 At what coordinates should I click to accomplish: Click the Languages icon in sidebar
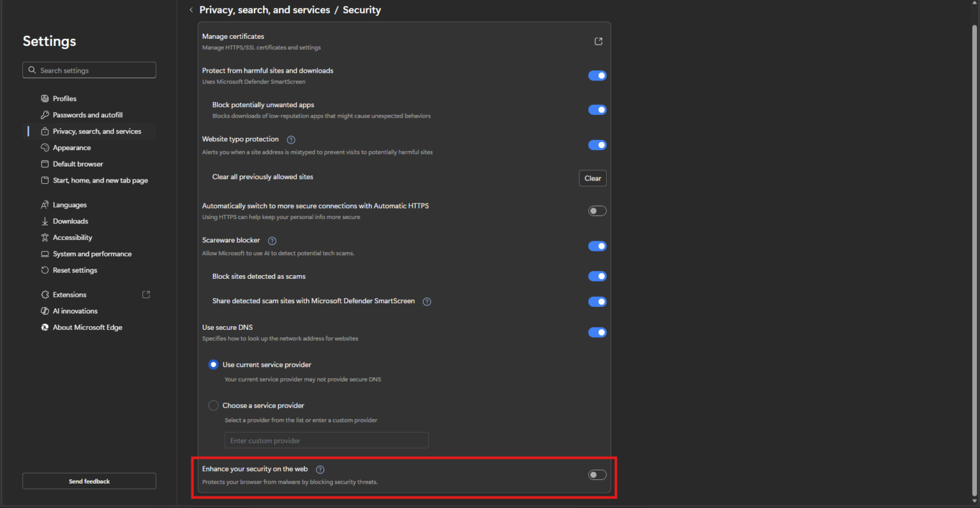tap(45, 205)
